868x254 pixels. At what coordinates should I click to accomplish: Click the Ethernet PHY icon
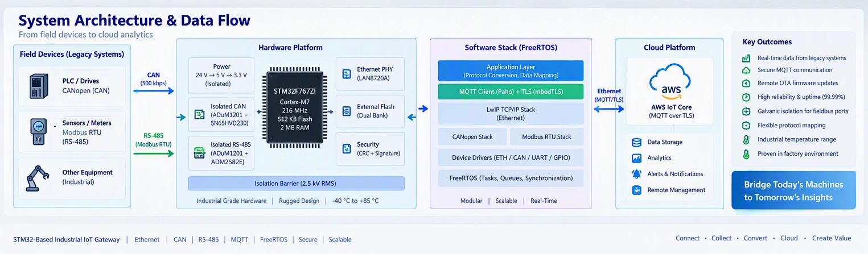coord(346,74)
